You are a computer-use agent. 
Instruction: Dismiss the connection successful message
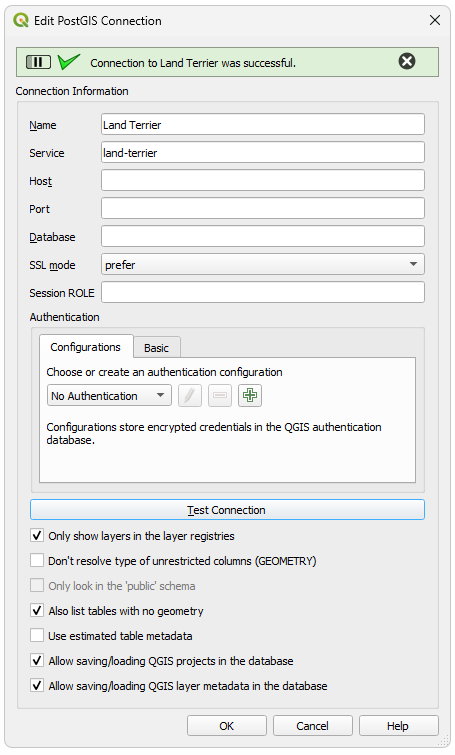click(x=407, y=61)
